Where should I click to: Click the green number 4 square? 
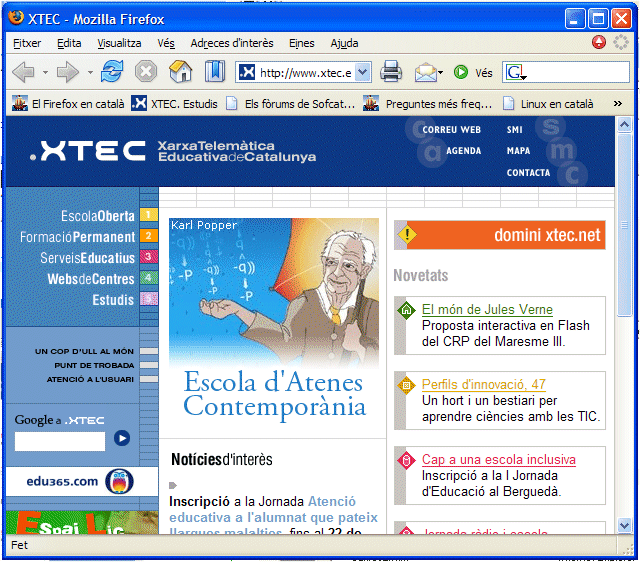pos(149,278)
